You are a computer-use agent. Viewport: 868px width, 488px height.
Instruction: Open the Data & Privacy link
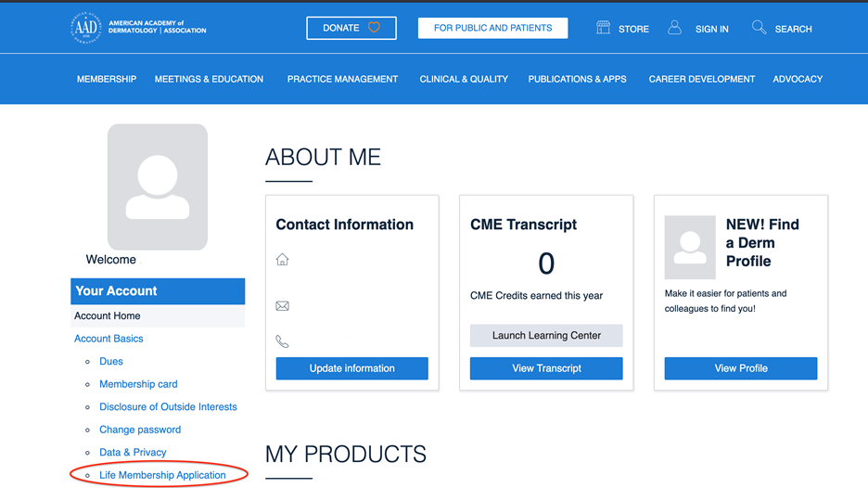click(133, 452)
